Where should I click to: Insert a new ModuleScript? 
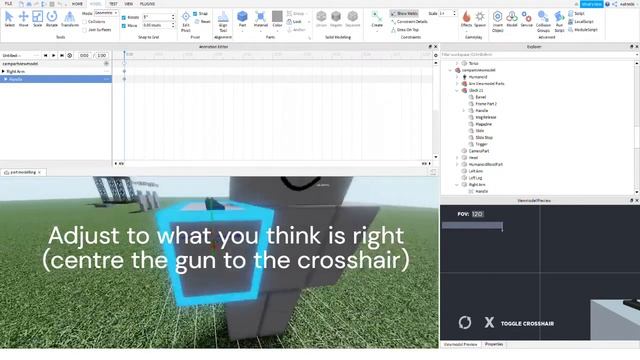point(583,30)
